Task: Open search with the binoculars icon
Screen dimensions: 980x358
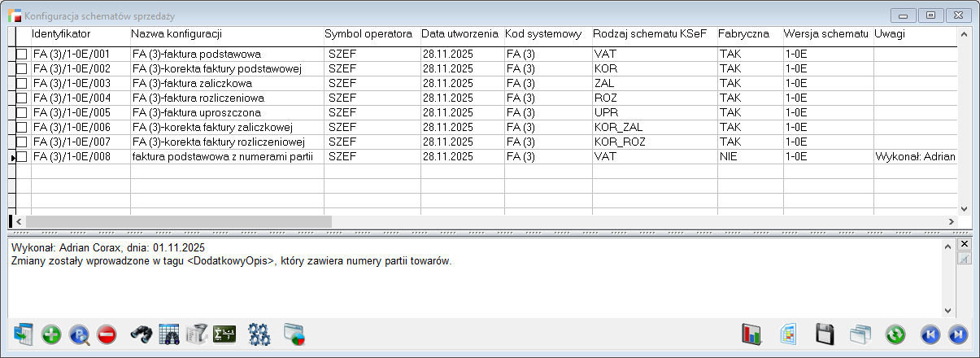Action: pyautogui.click(x=142, y=334)
